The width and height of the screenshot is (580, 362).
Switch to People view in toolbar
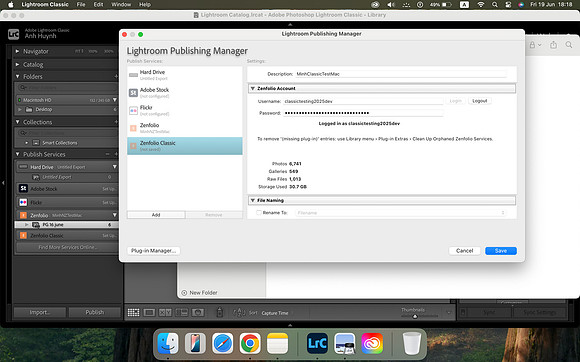pos(198,312)
